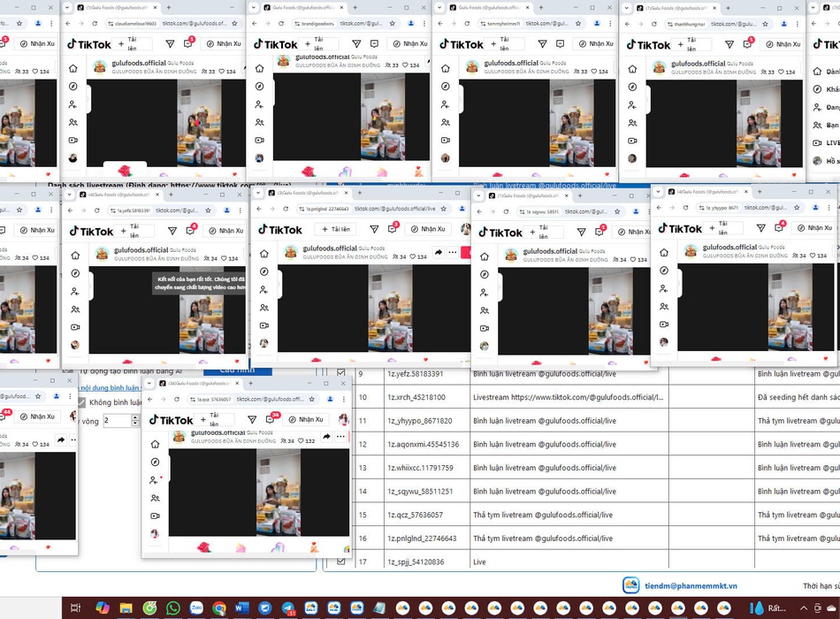840x619 pixels.
Task: Reload page in tammyholmes11 window
Action: 467,24
